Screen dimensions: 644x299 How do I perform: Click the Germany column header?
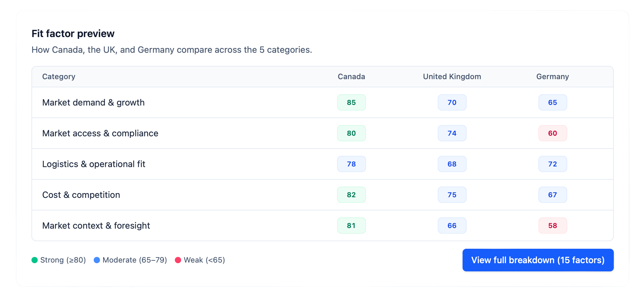pyautogui.click(x=552, y=77)
